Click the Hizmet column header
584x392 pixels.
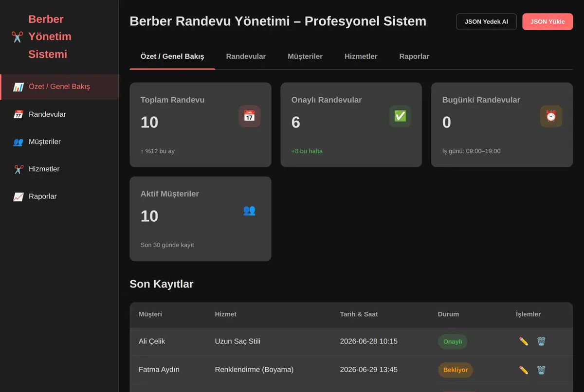click(x=226, y=314)
